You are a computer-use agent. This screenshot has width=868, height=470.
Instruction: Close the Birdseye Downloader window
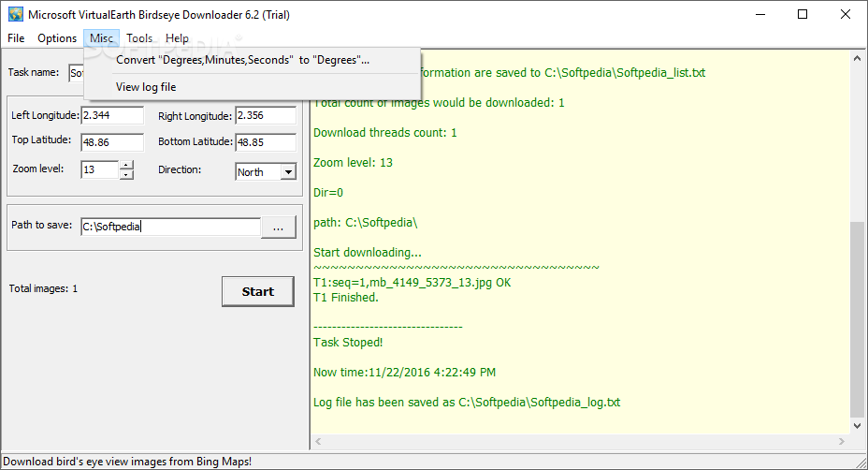(x=846, y=14)
